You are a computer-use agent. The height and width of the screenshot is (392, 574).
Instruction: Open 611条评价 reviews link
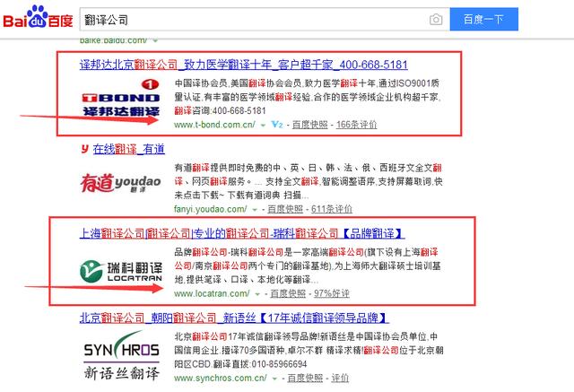pyautogui.click(x=332, y=209)
